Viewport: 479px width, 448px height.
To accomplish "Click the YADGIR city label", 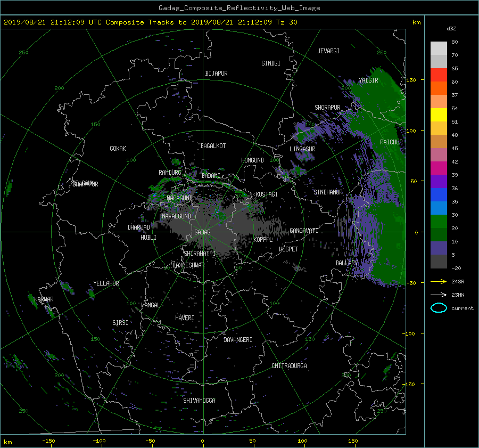I will [368, 80].
